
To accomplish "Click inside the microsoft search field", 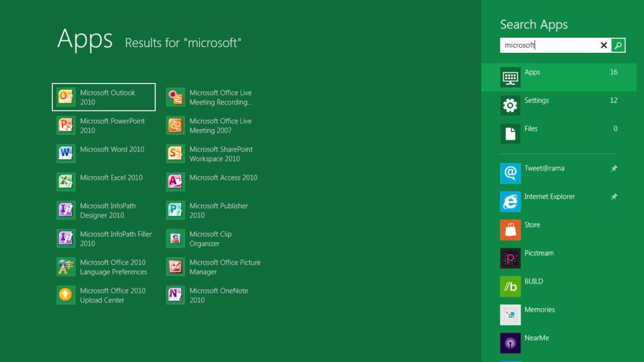I will click(x=547, y=45).
